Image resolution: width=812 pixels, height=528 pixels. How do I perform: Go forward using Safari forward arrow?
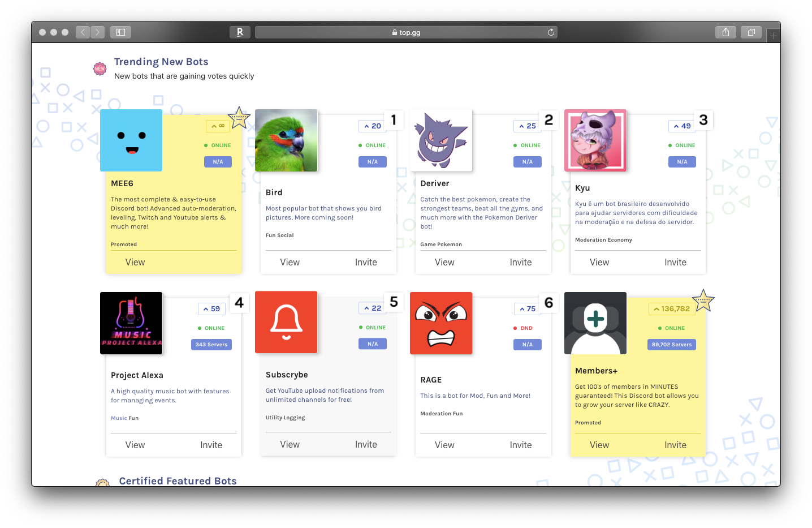tap(98, 32)
